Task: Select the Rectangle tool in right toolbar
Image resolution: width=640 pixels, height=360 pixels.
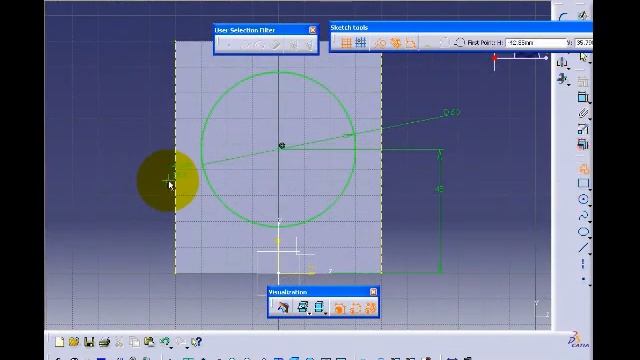Action: point(583,183)
